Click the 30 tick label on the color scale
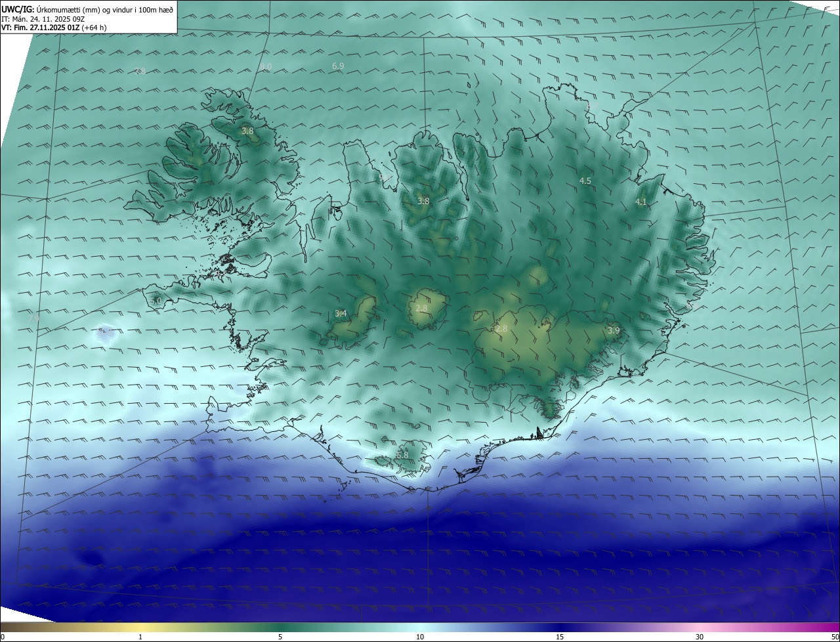The width and height of the screenshot is (840, 642). 700,637
